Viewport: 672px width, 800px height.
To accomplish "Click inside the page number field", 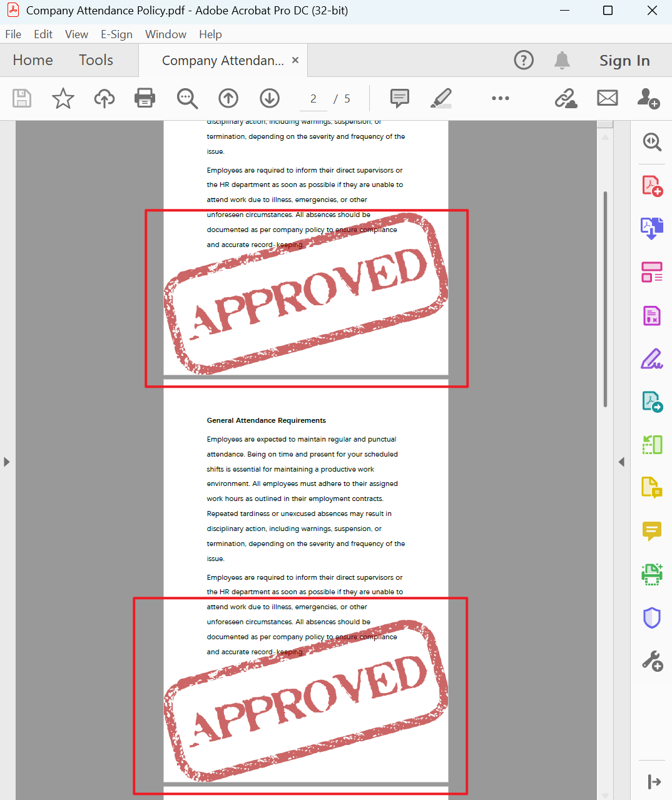I will [x=313, y=98].
